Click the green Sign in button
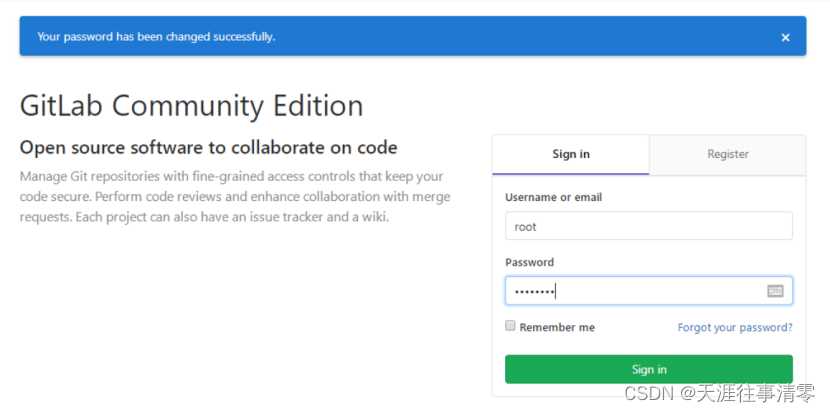 [649, 369]
